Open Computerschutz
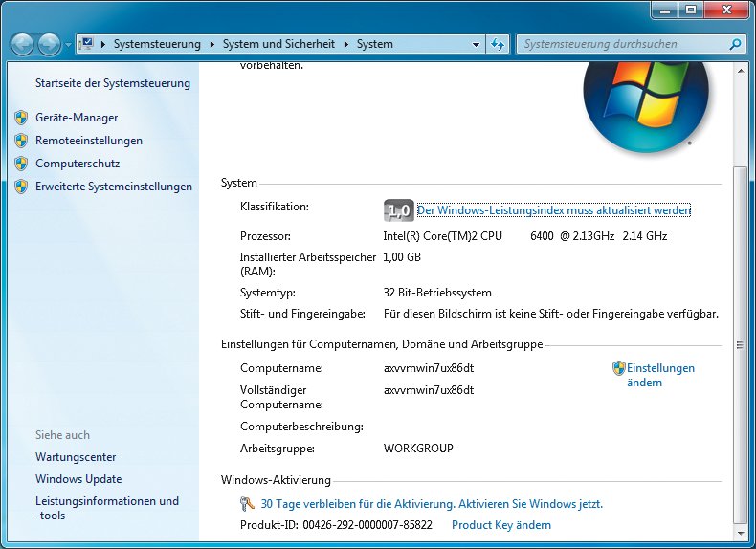Image resolution: width=756 pixels, height=549 pixels. (78, 164)
